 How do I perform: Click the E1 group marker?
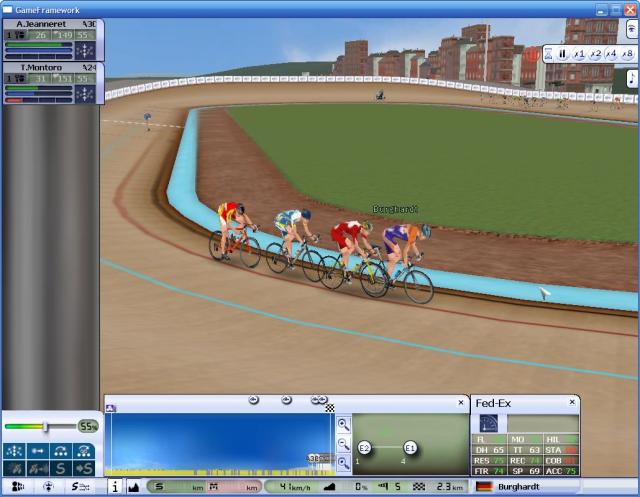410,447
